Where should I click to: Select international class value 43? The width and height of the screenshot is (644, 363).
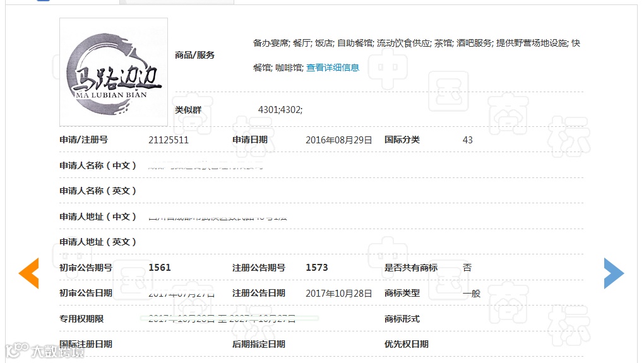coord(467,140)
